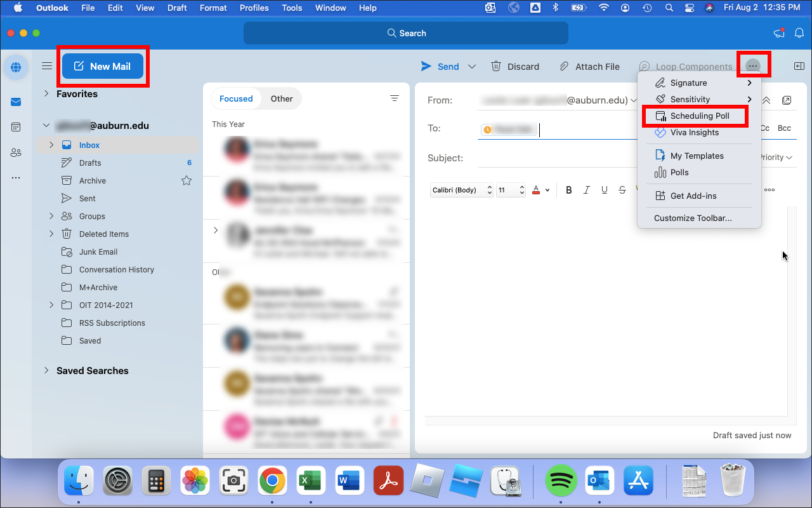Image resolution: width=812 pixels, height=508 pixels.
Task: Switch to the Other tab
Action: (282, 99)
